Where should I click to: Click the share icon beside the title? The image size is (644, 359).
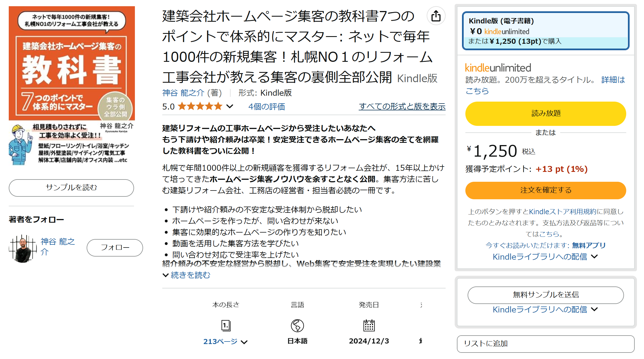pyautogui.click(x=436, y=16)
